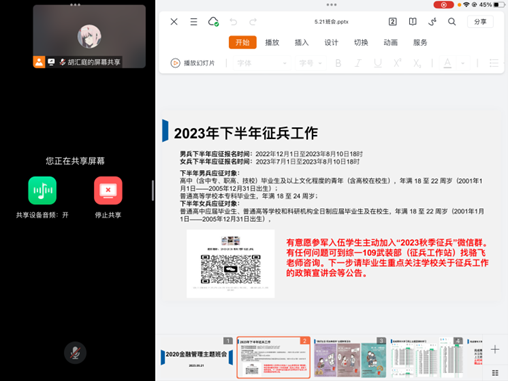Select slide 2 thumbnail in filmstrip
Screen dimensions: 508x381
click(273, 357)
